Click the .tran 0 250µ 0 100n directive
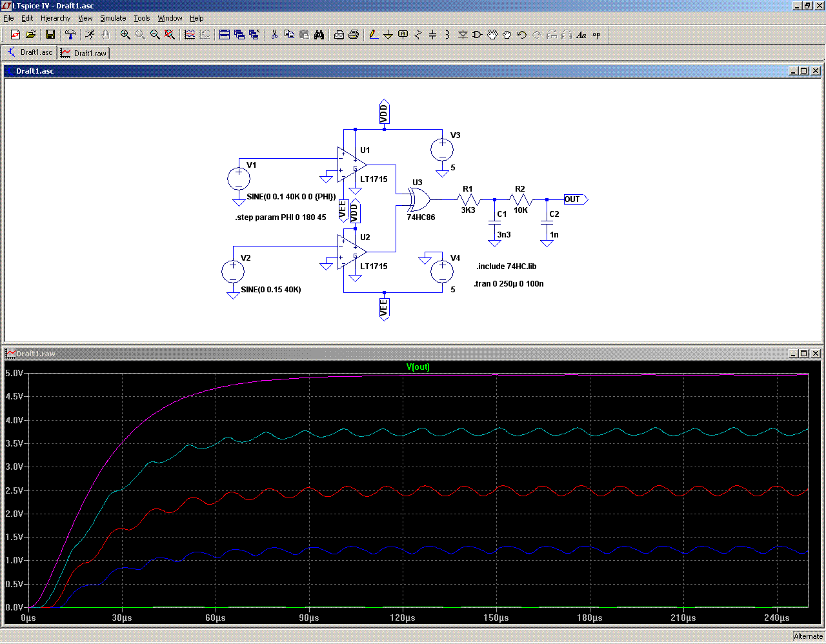This screenshot has height=644, width=826. tap(509, 284)
